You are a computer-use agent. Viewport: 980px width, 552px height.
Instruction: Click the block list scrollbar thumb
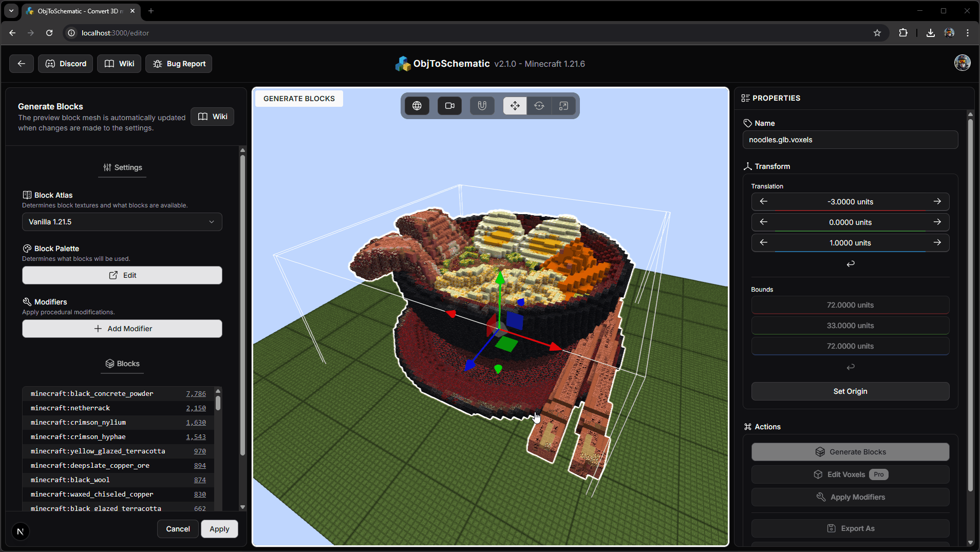point(218,402)
